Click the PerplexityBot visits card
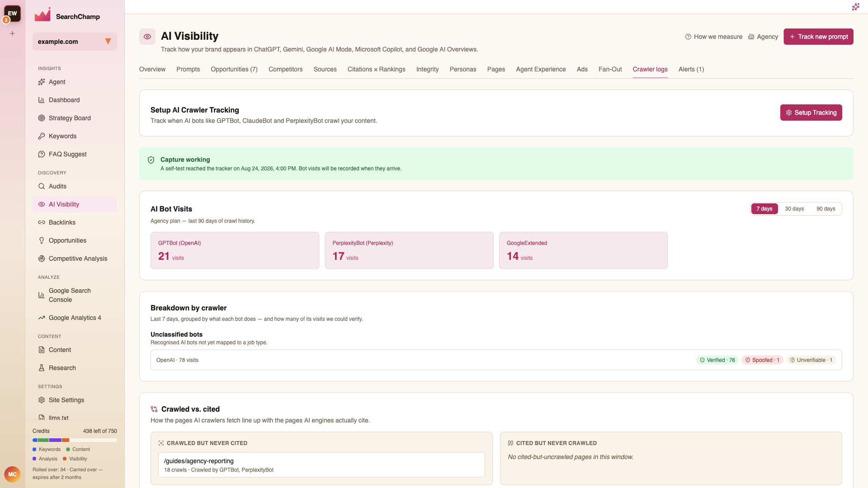The image size is (868, 488). click(409, 250)
